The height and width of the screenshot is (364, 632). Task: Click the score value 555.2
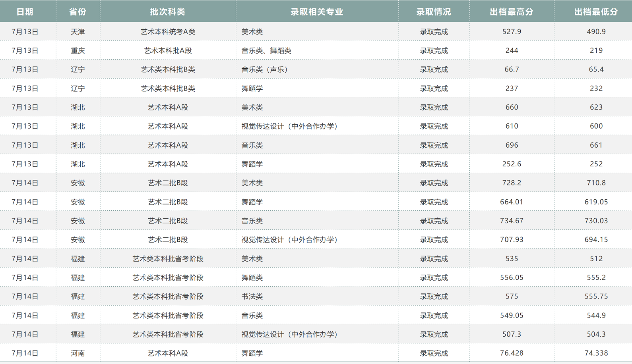596,277
